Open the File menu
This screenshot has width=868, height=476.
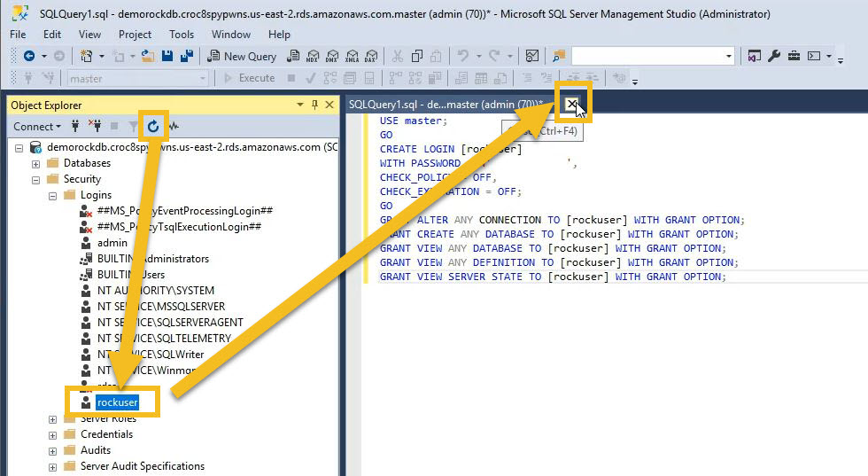[18, 35]
